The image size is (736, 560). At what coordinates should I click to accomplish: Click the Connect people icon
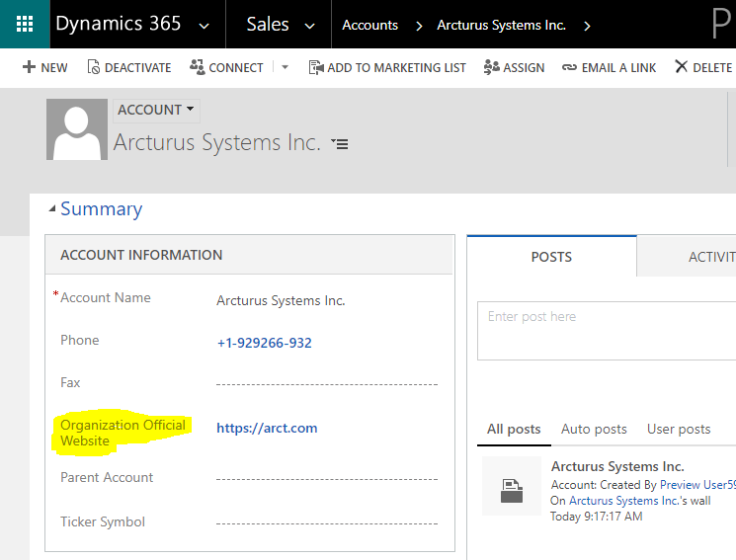point(198,67)
